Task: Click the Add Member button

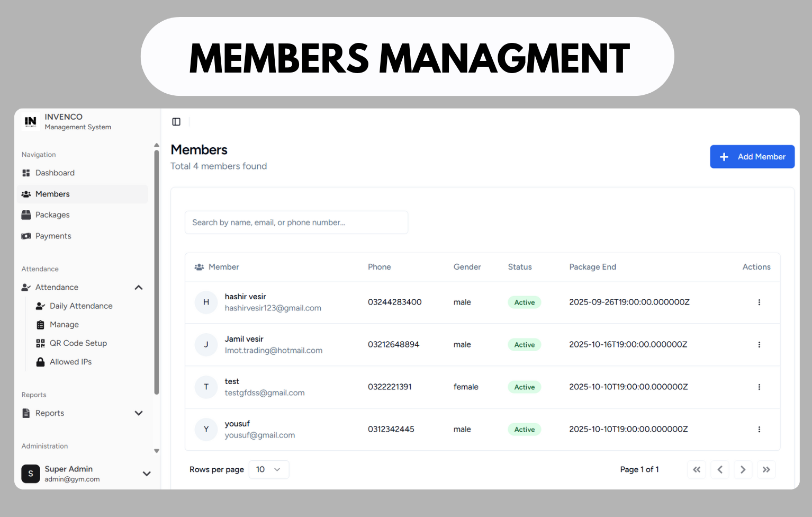Action: (752, 156)
